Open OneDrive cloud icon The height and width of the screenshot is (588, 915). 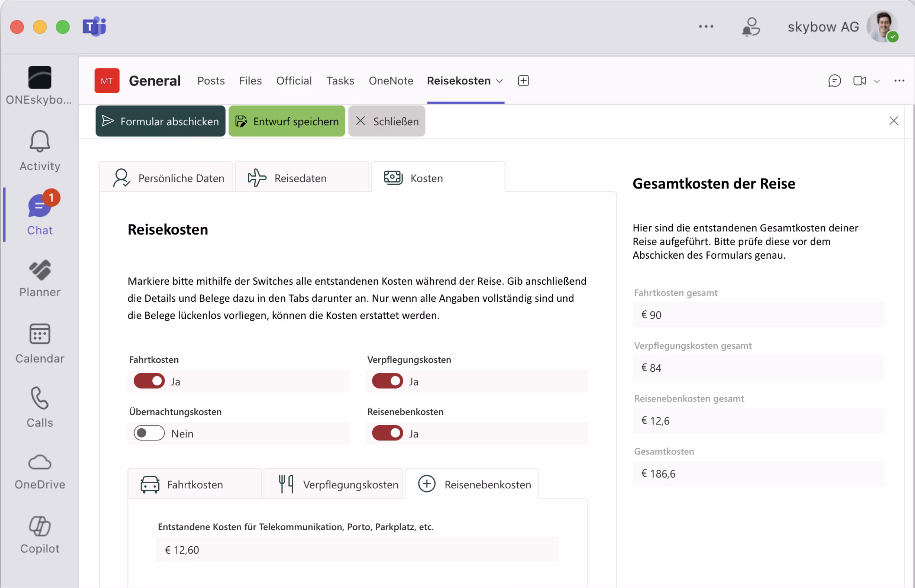(x=40, y=463)
